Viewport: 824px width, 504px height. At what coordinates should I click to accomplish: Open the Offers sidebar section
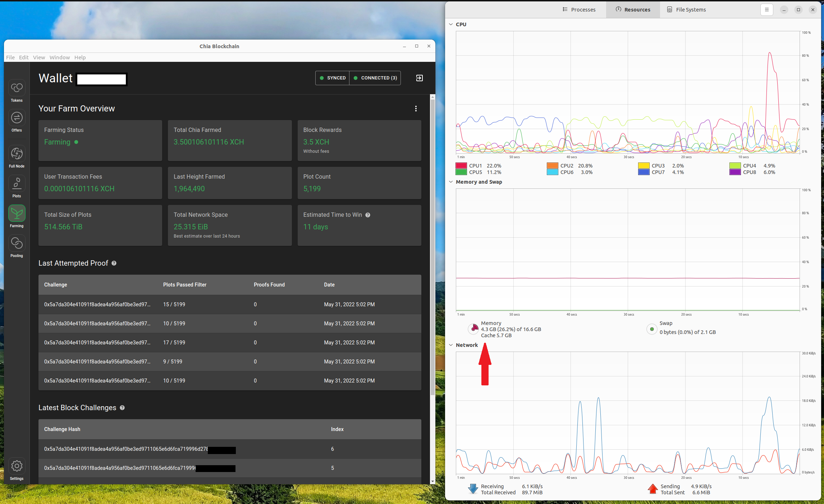[x=17, y=121]
